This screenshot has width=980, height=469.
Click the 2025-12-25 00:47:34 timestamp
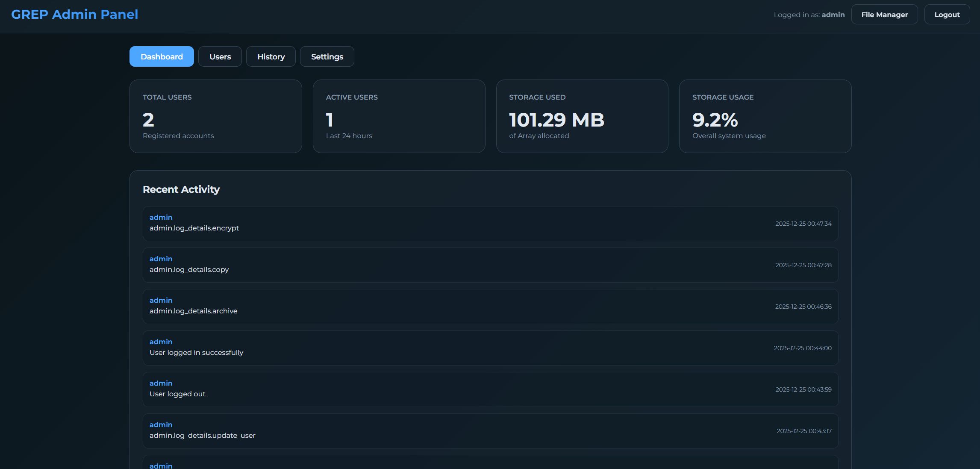pyautogui.click(x=803, y=224)
